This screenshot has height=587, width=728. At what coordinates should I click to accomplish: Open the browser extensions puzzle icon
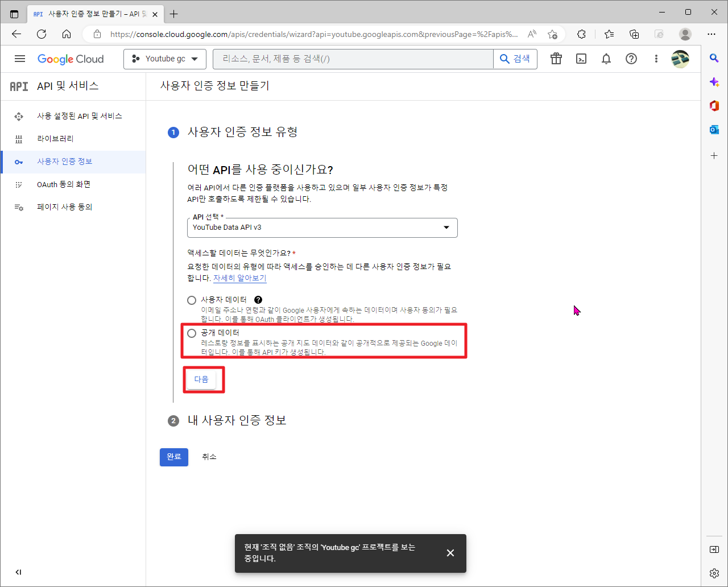(581, 34)
